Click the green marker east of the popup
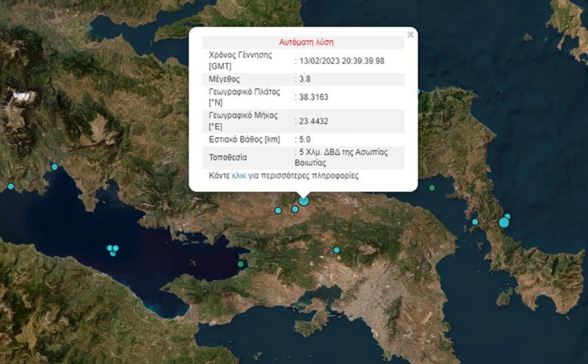588x364 pixels. click(x=432, y=188)
